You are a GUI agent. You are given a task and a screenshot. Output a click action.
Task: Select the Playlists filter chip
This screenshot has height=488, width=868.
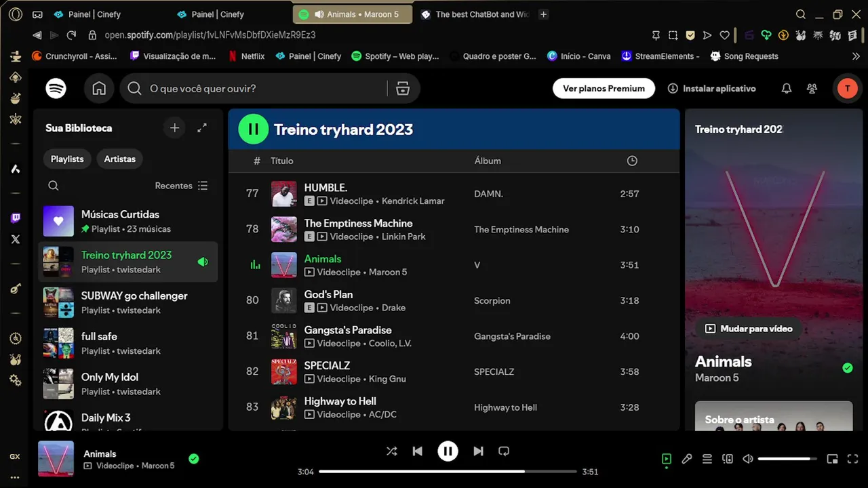(67, 159)
